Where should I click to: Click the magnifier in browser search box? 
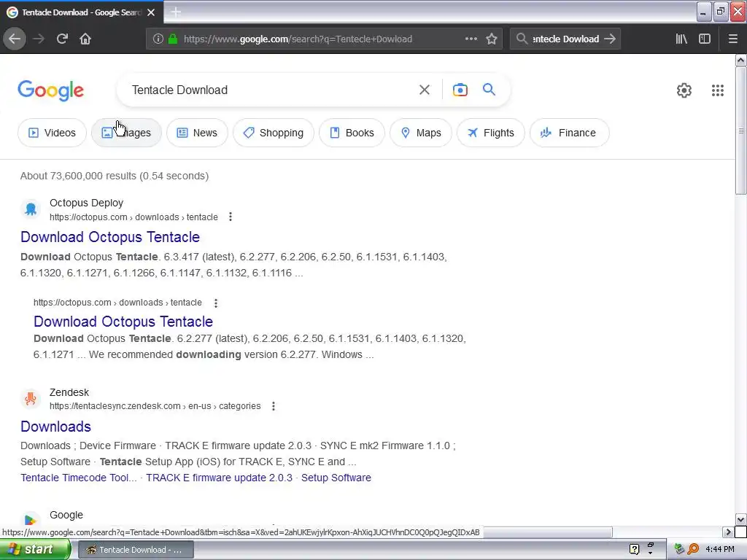[x=522, y=39]
